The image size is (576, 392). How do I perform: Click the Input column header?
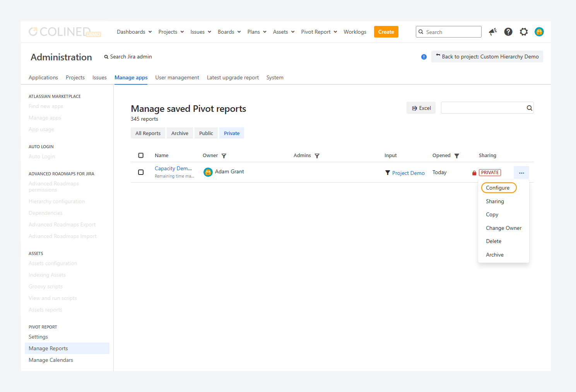390,155
